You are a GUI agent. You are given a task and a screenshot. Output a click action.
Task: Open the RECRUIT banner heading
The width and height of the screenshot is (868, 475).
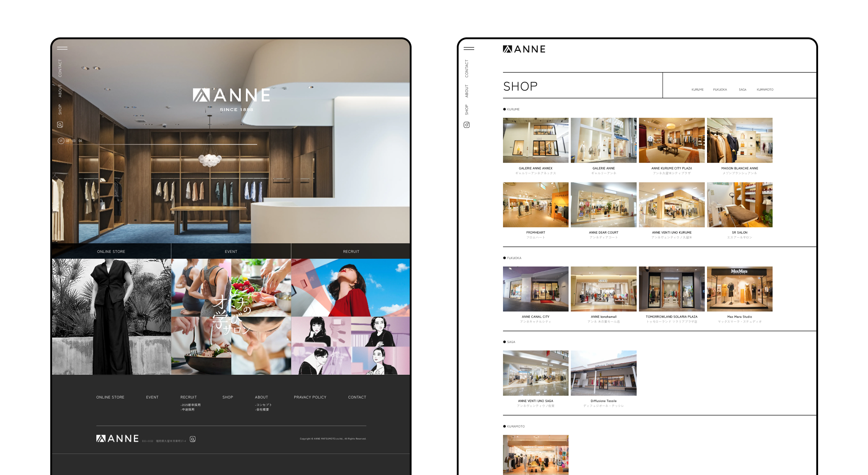tap(351, 252)
